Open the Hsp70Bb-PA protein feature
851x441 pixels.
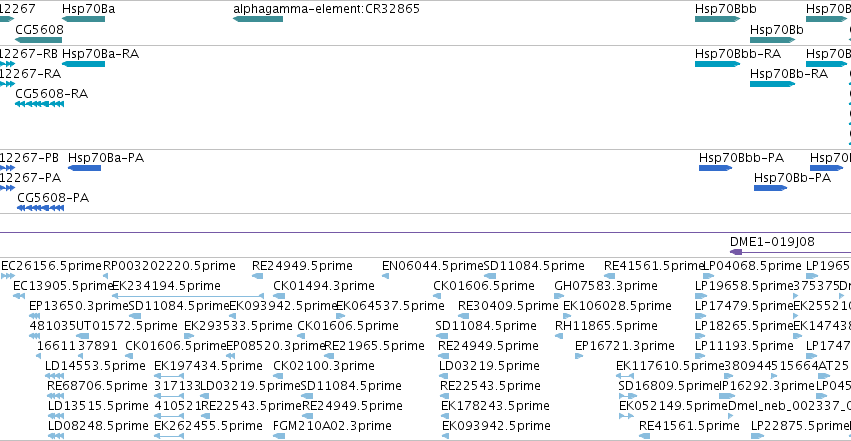pos(770,188)
